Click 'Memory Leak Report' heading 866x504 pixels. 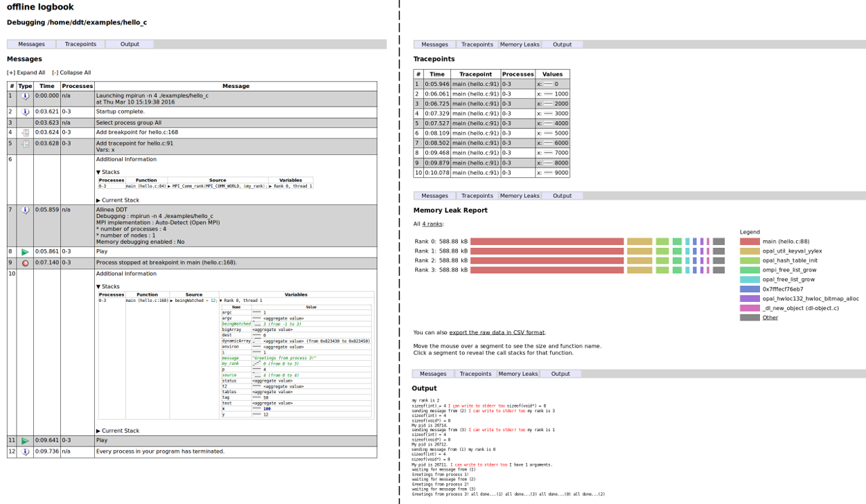(450, 210)
